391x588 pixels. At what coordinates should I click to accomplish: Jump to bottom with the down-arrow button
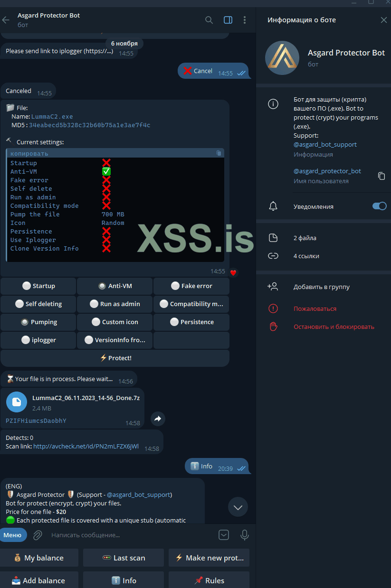(238, 507)
